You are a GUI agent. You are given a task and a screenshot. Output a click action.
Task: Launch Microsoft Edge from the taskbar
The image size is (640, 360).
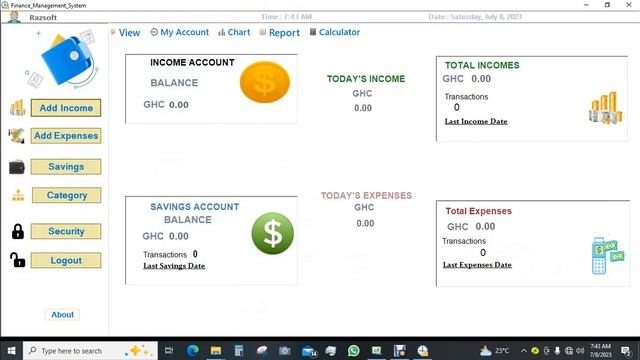(193, 351)
